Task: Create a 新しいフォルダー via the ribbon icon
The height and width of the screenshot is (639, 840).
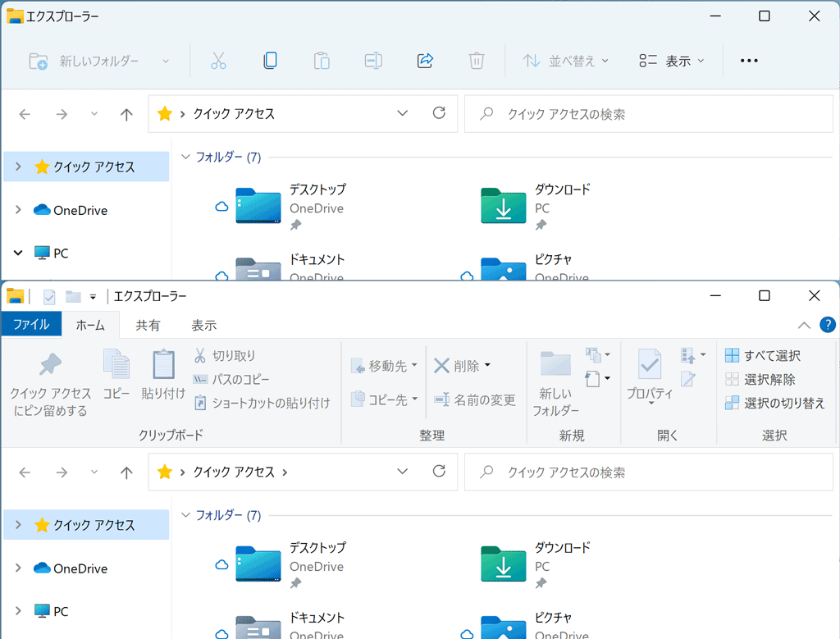Action: (555, 381)
